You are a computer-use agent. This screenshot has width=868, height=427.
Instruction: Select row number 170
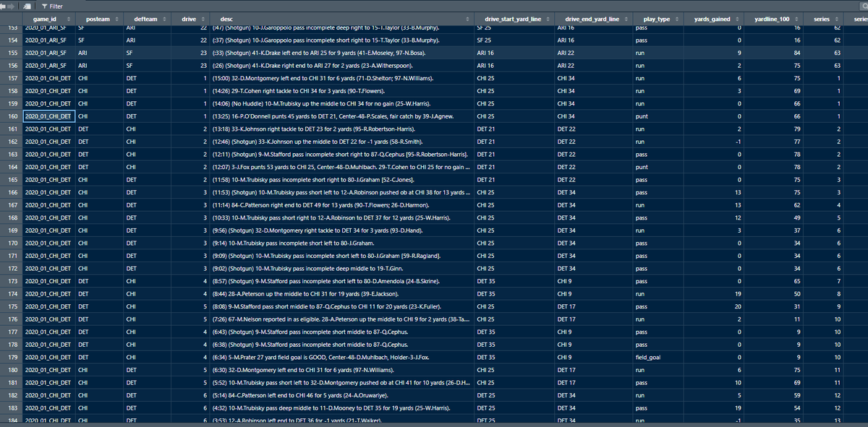click(11, 243)
